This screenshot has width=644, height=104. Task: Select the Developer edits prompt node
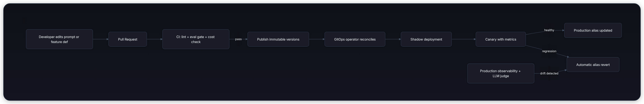pyautogui.click(x=59, y=39)
